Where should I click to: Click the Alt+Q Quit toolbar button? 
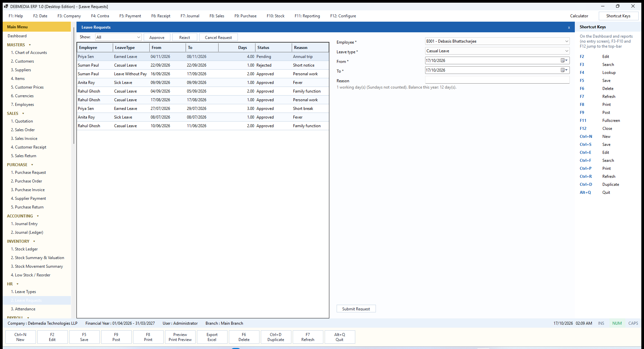pyautogui.click(x=340, y=337)
